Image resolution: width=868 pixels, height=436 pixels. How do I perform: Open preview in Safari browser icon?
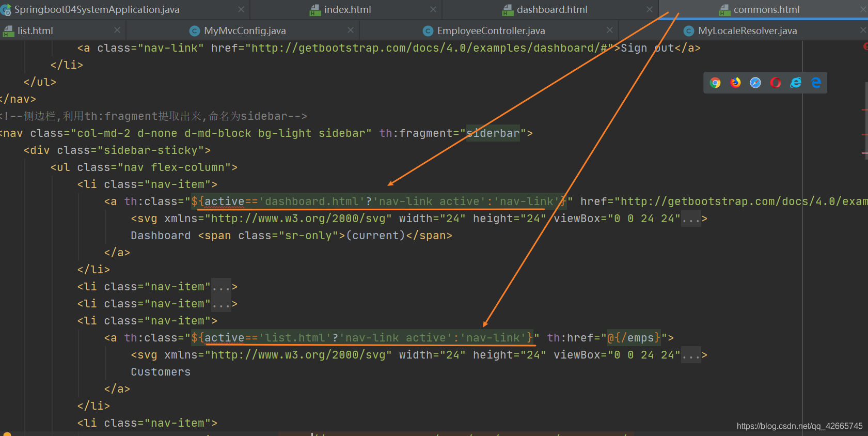[755, 83]
